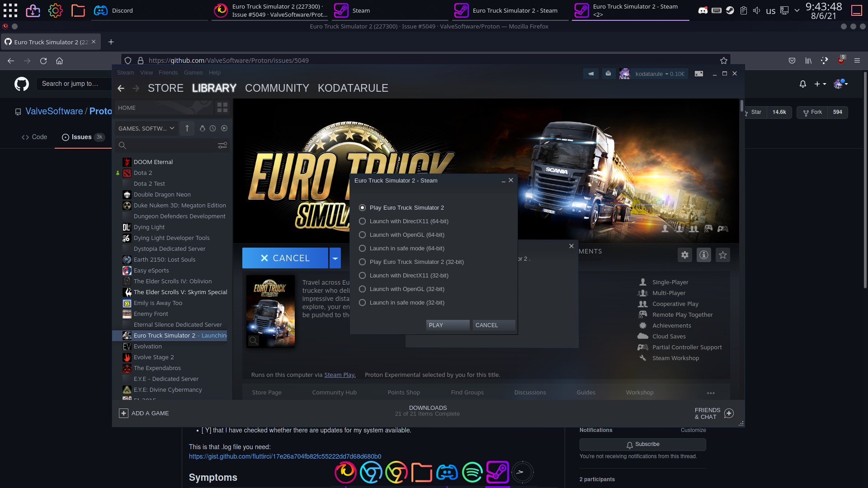Select Launch with OpenGL (64-bit)
868x488 pixels.
pyautogui.click(x=402, y=235)
